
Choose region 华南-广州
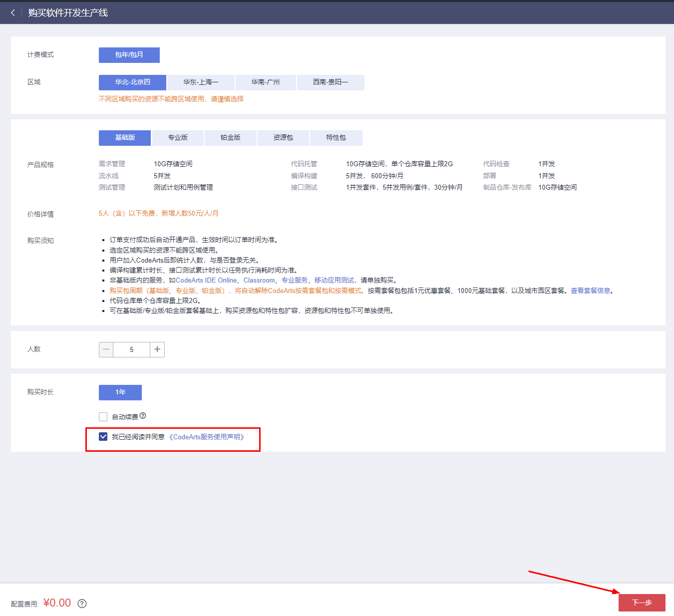[266, 82]
